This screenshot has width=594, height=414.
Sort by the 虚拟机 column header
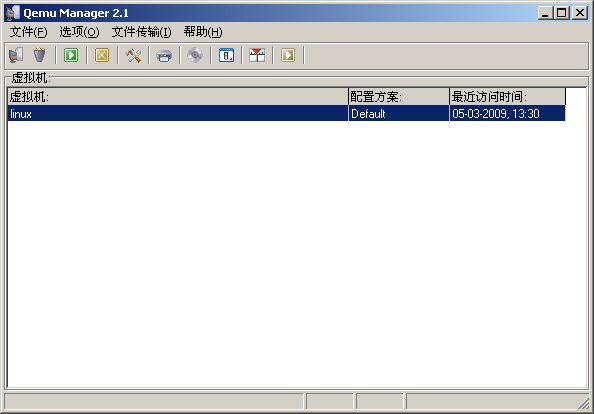click(x=178, y=97)
